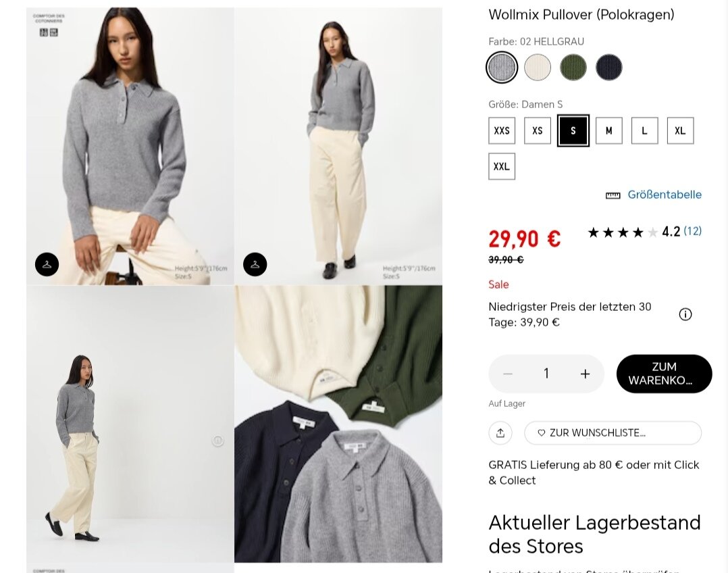
Task: Click the share upload icon
Action: point(500,433)
